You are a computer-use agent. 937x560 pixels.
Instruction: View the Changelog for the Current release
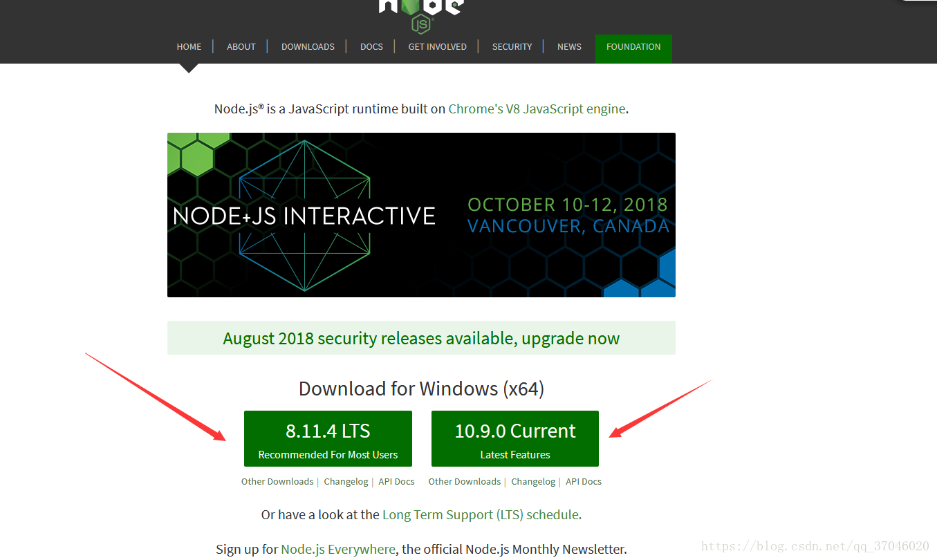533,481
